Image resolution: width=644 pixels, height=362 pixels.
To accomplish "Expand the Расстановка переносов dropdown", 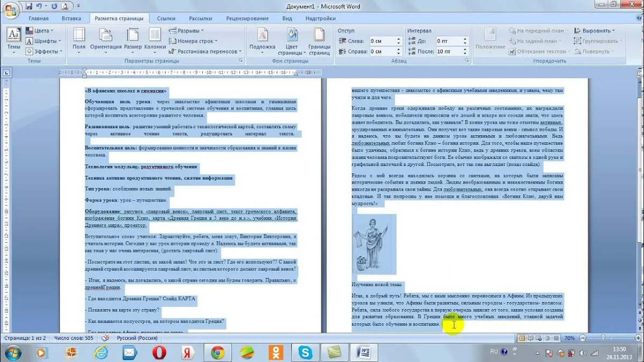I will pos(205,51).
